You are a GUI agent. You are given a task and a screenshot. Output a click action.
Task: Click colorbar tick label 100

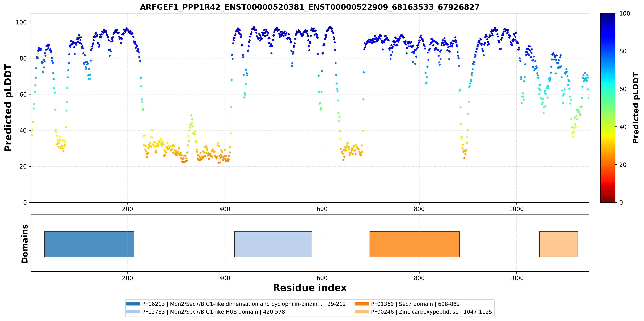click(x=624, y=14)
